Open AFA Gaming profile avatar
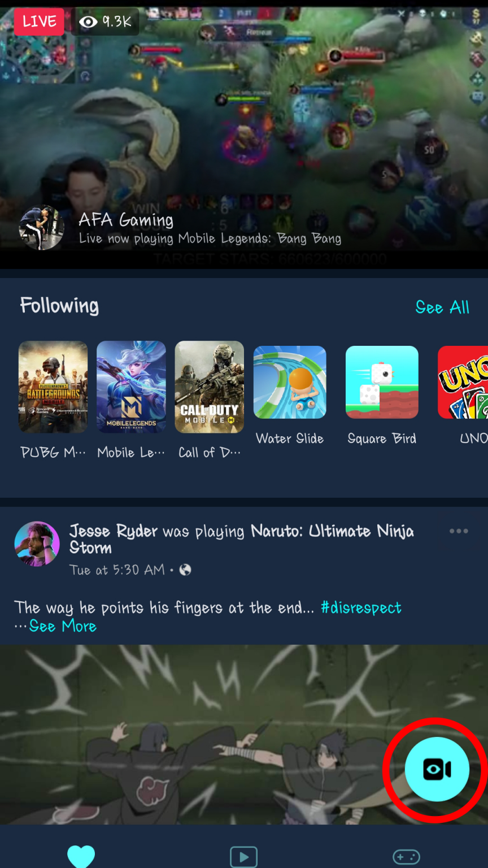The image size is (488, 868). click(x=42, y=227)
